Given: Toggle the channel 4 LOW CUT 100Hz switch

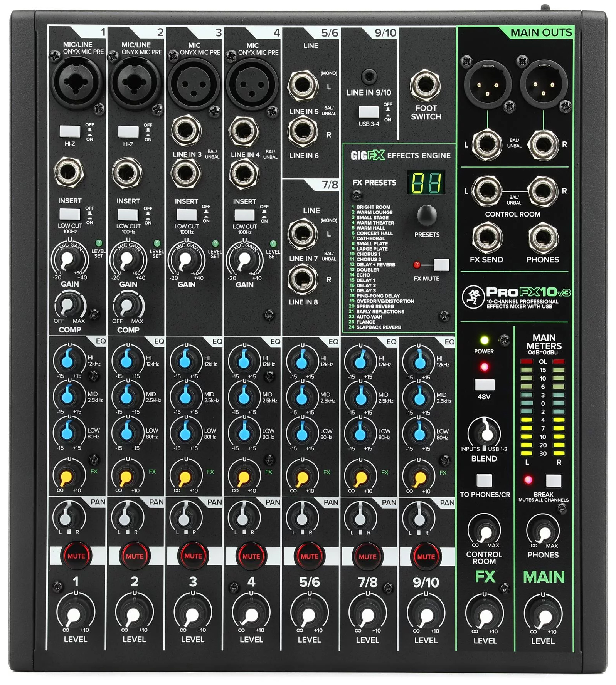Looking at the screenshot, I should pos(244,215).
